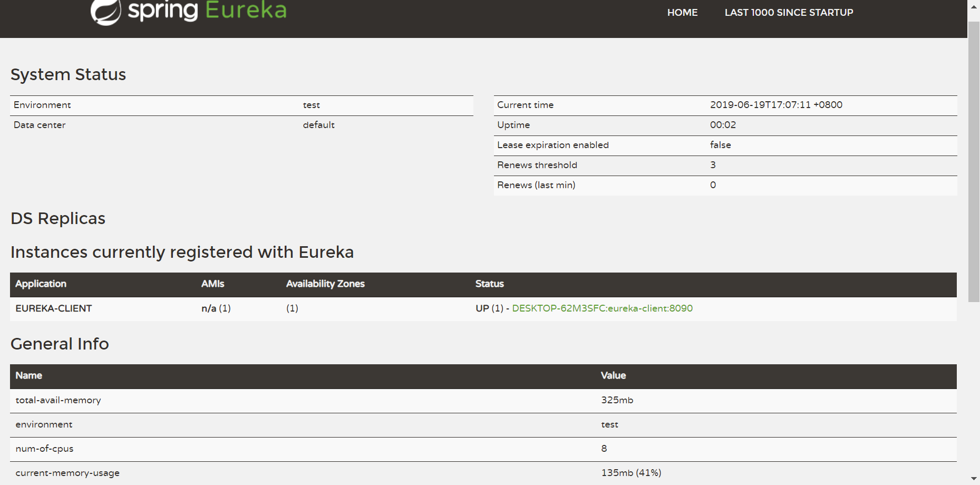This screenshot has height=485, width=980.
Task: Click the scrollbar up arrow
Action: point(974,6)
